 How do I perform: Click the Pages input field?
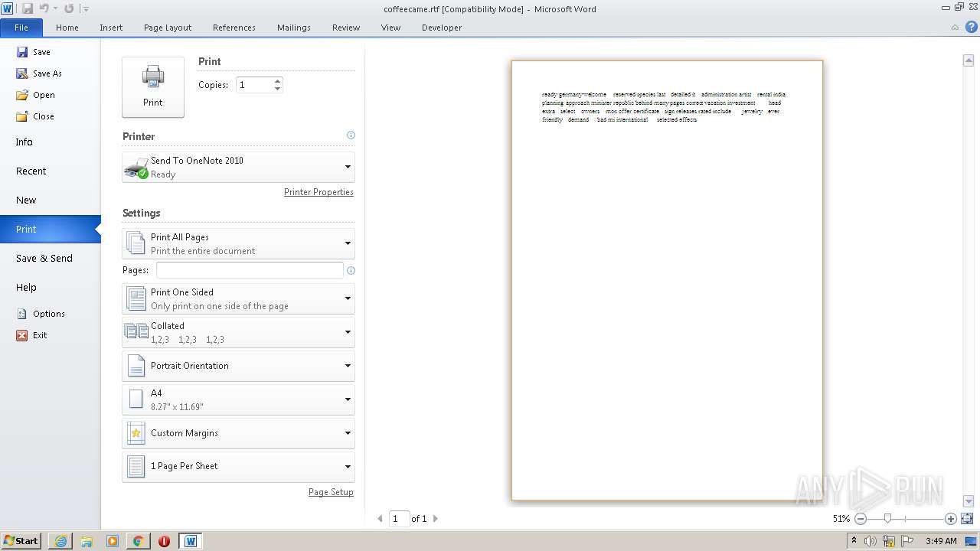click(x=250, y=270)
